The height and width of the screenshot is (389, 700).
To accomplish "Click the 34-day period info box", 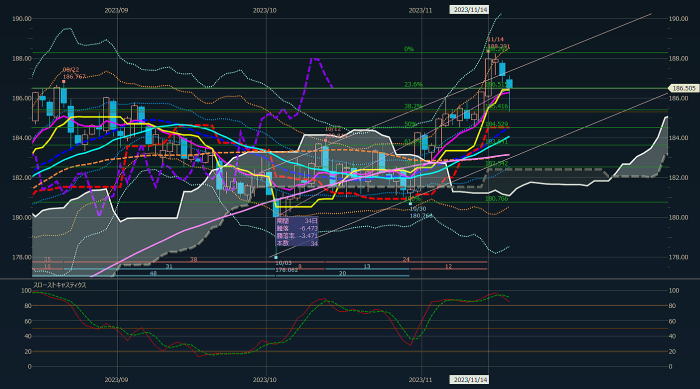I will tap(297, 232).
